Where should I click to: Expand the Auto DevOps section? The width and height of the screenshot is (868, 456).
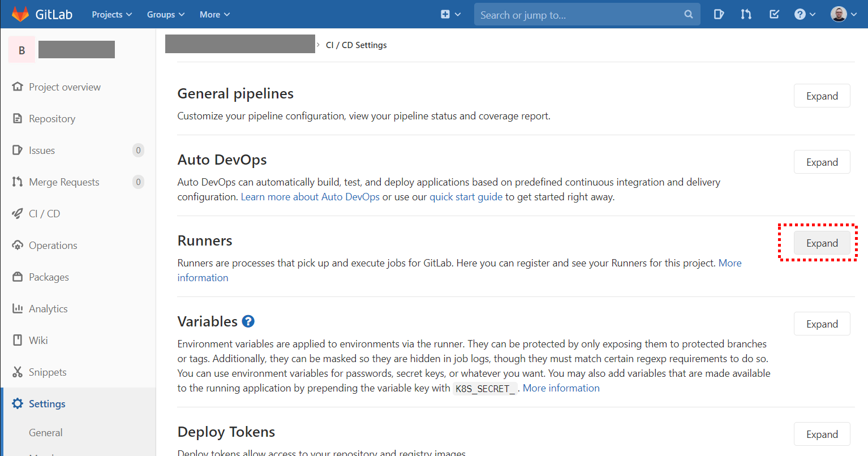point(822,162)
